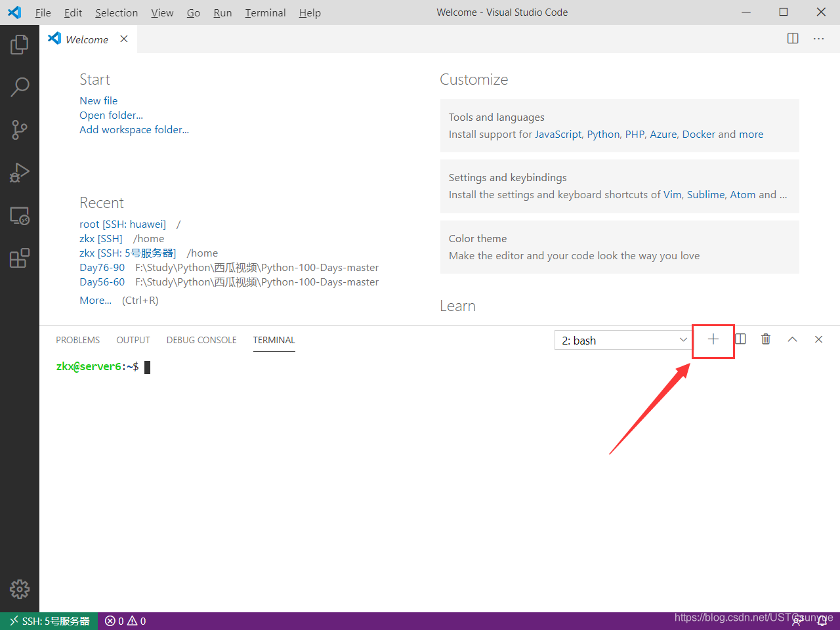Click the More... recent link
Image resolution: width=840 pixels, height=630 pixels.
pyautogui.click(x=95, y=300)
